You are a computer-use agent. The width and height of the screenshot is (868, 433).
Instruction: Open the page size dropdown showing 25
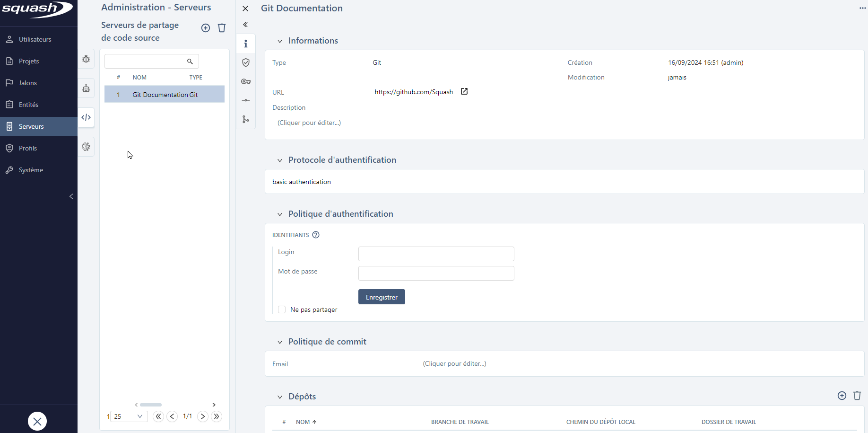[x=128, y=416]
